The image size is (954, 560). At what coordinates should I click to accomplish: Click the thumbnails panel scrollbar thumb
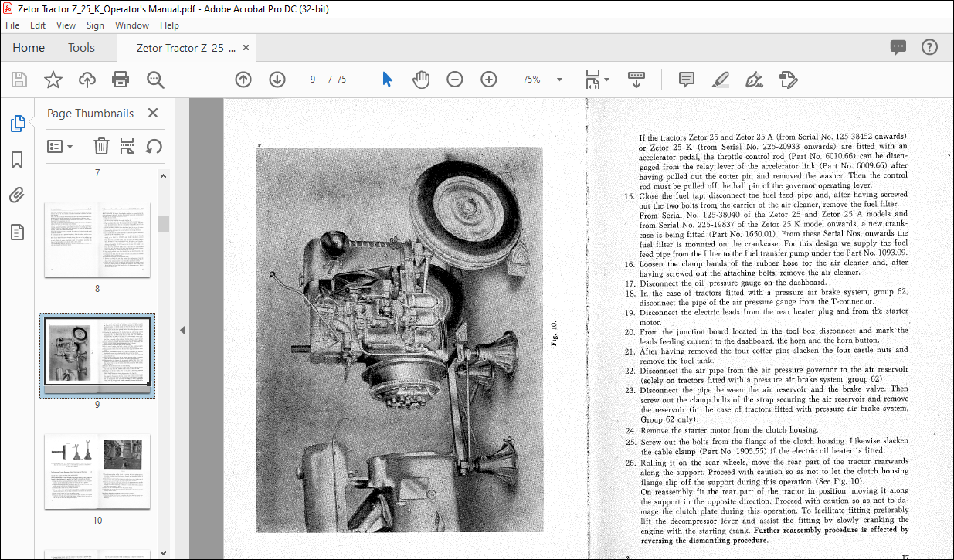pos(164,223)
